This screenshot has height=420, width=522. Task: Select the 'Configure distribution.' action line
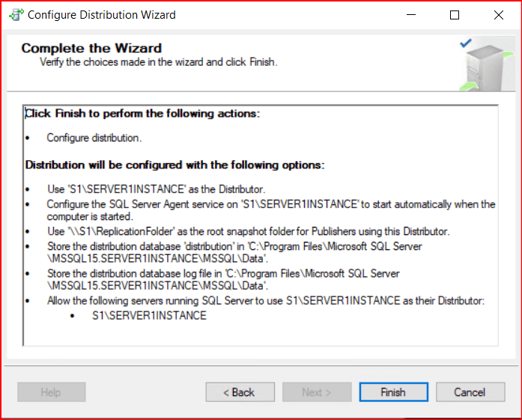tap(94, 138)
